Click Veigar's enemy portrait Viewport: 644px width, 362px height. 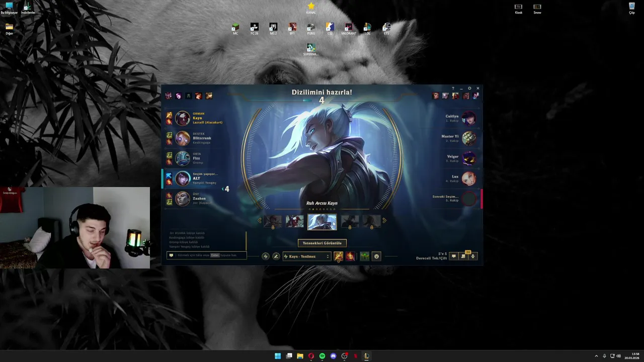click(469, 158)
